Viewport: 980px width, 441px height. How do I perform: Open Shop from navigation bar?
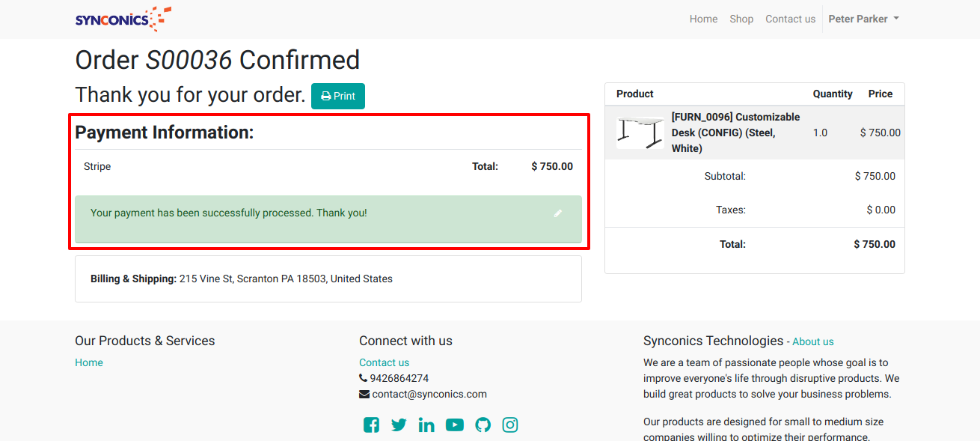(x=741, y=19)
